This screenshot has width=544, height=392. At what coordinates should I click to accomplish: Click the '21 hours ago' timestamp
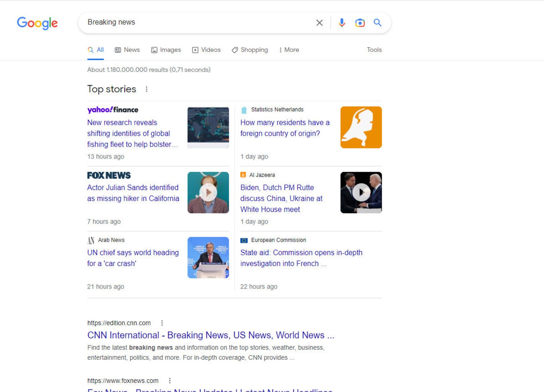point(106,287)
